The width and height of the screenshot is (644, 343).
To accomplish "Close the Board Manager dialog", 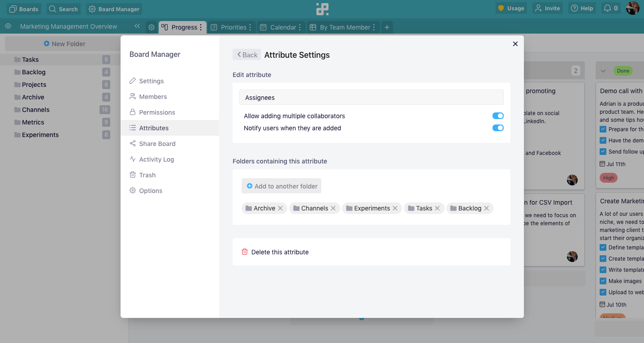I will point(515,44).
